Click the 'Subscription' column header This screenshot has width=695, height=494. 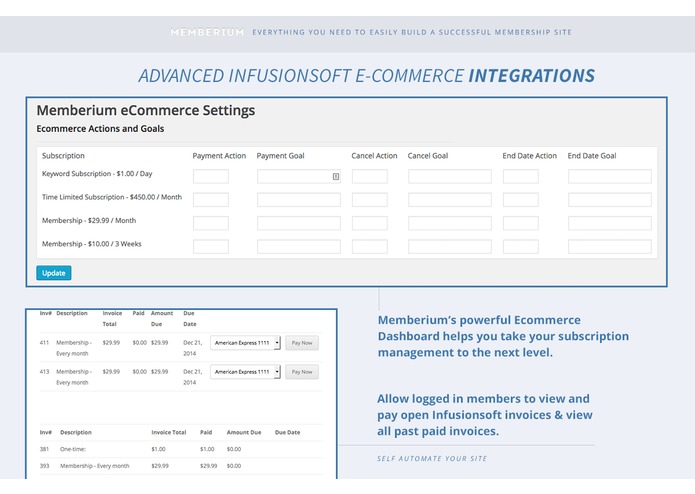[x=63, y=156]
